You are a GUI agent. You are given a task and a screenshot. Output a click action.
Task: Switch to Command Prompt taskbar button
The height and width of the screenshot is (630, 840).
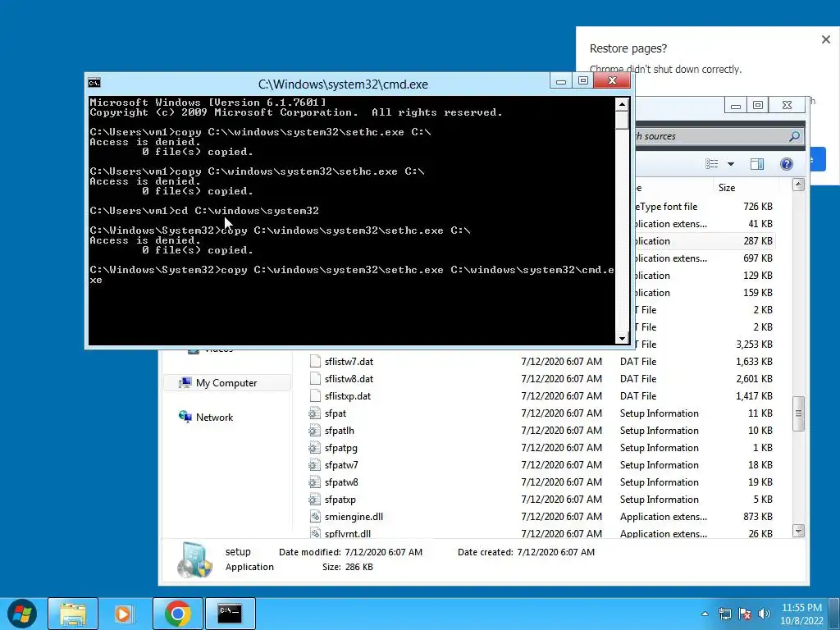tap(231, 614)
